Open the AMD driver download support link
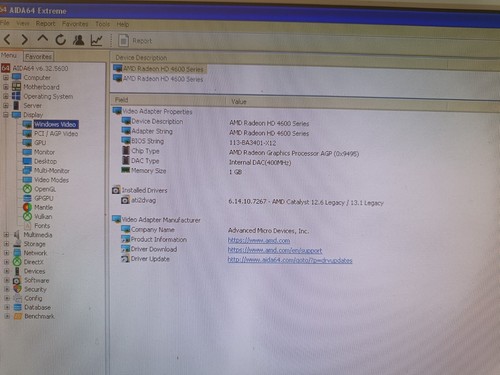Viewport: 500px width, 375px height. click(275, 250)
